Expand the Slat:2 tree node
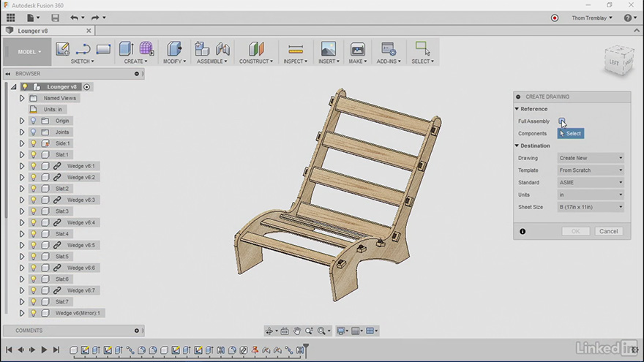 tap(22, 189)
